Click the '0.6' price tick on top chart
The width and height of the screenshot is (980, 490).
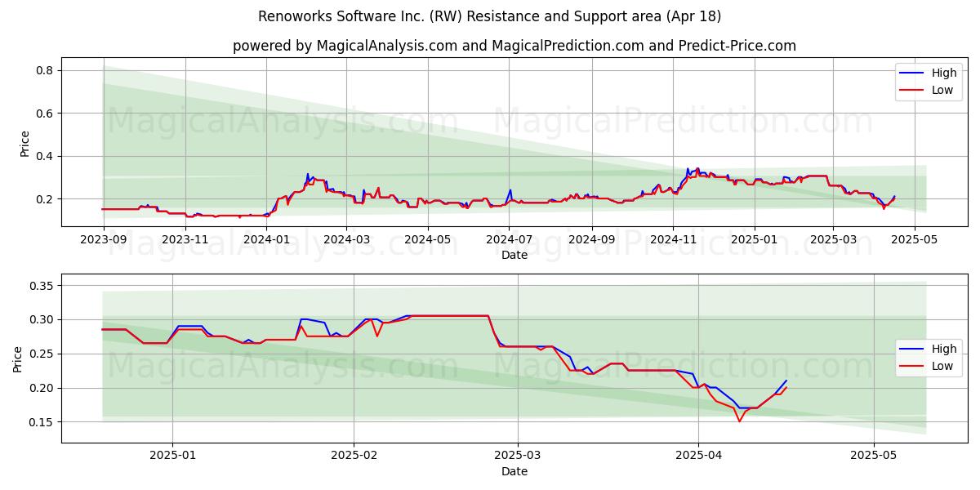[45, 114]
